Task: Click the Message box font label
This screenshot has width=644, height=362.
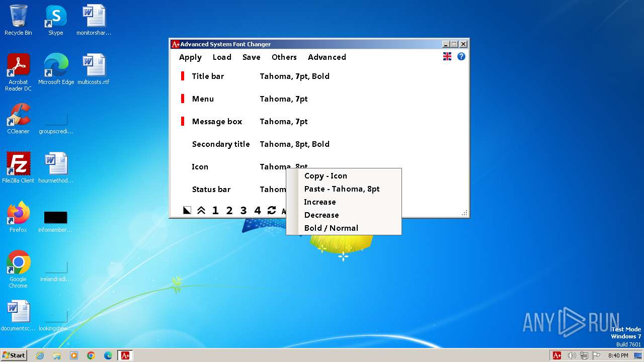Action: click(217, 122)
